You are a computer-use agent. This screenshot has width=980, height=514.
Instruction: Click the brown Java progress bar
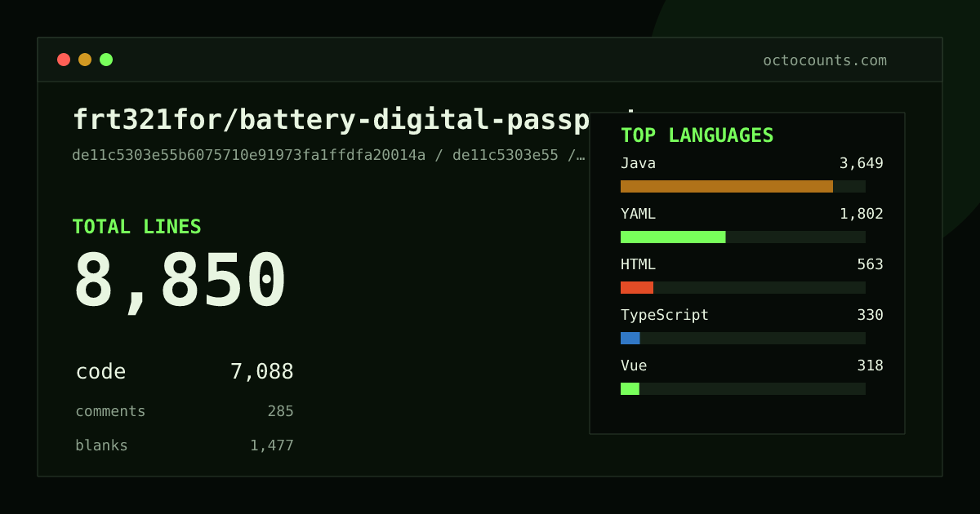[x=727, y=186]
